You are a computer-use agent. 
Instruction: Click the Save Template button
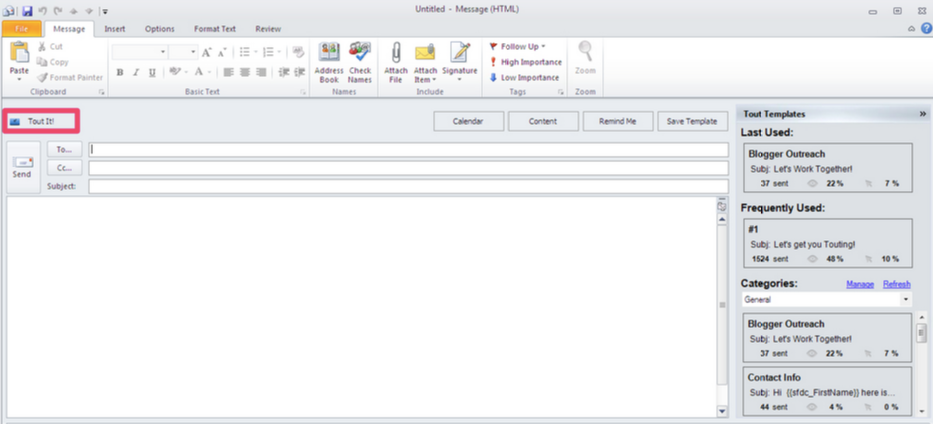tap(693, 121)
